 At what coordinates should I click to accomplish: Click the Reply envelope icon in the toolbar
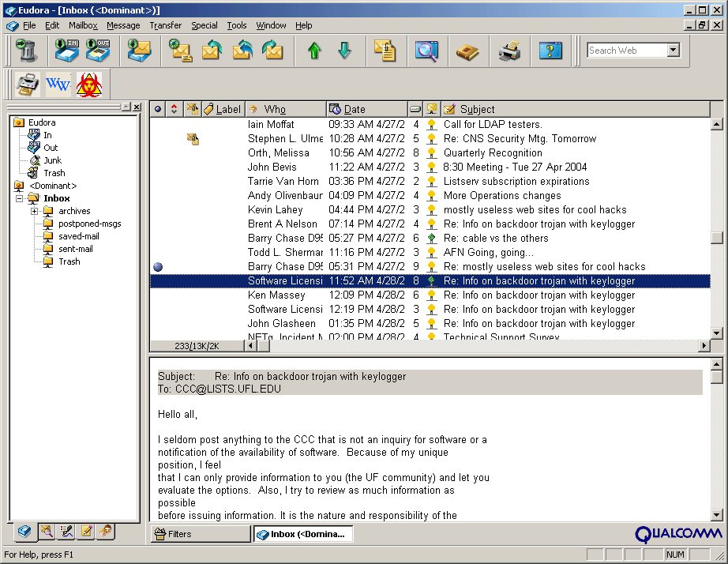pos(212,51)
